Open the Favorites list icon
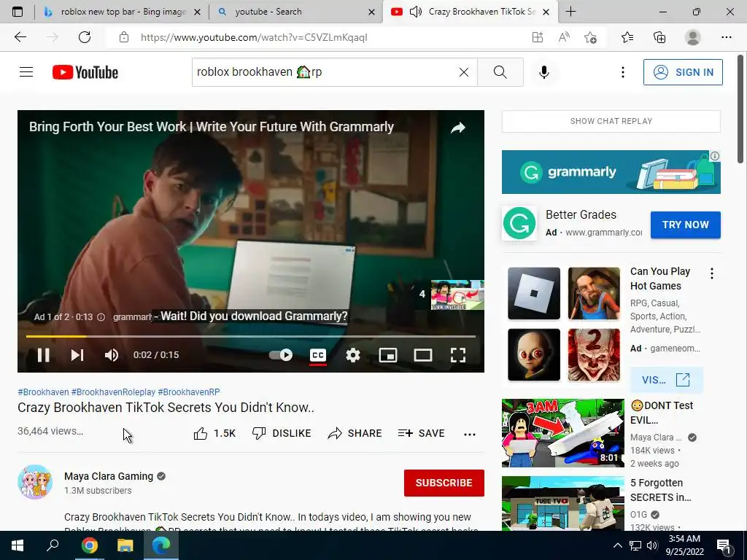Screen dimensions: 747x560 pos(627,37)
